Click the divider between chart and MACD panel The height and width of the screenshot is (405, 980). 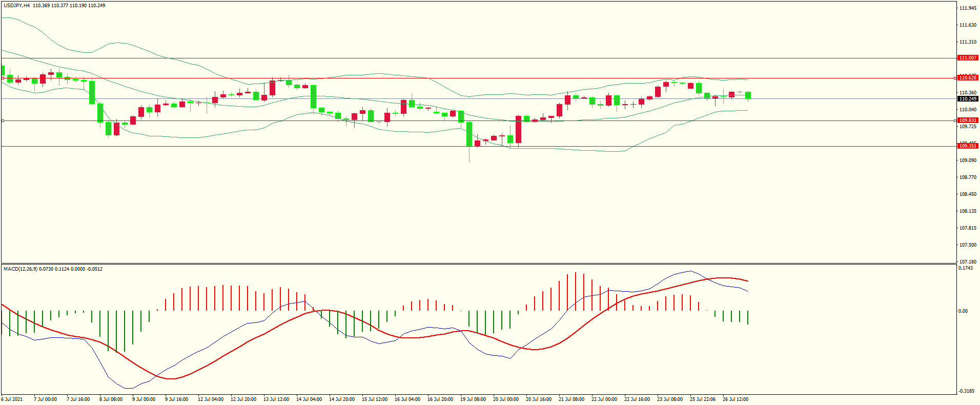click(479, 264)
